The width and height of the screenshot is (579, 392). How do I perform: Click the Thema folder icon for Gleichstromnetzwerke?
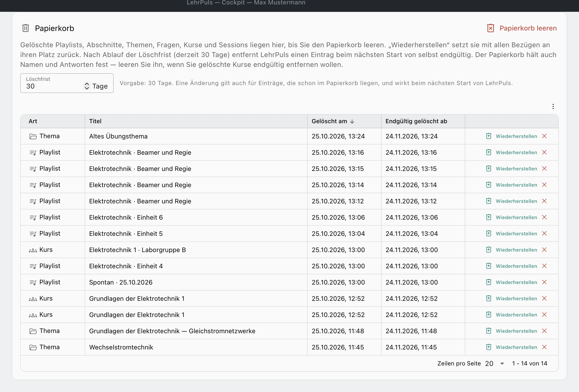click(33, 331)
